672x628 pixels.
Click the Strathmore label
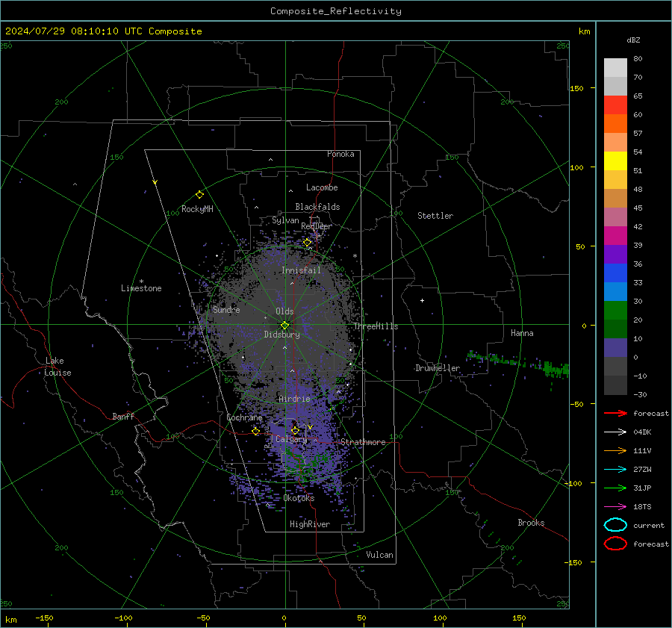click(x=363, y=442)
